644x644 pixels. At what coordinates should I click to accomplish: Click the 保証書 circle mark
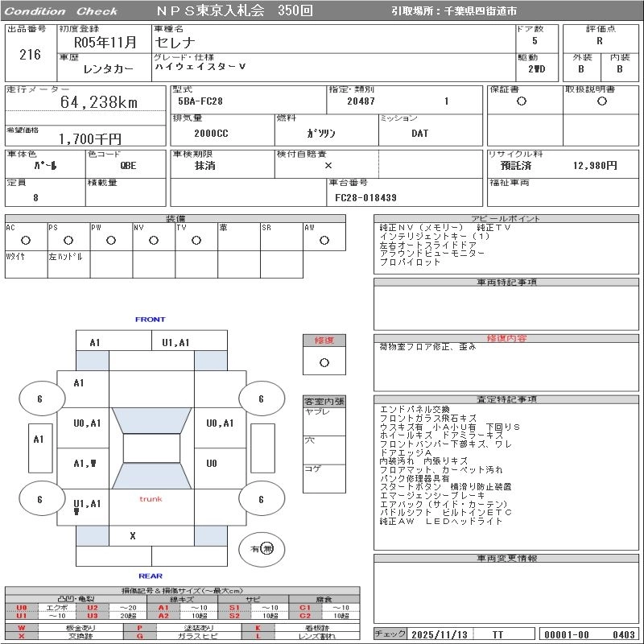[522, 101]
